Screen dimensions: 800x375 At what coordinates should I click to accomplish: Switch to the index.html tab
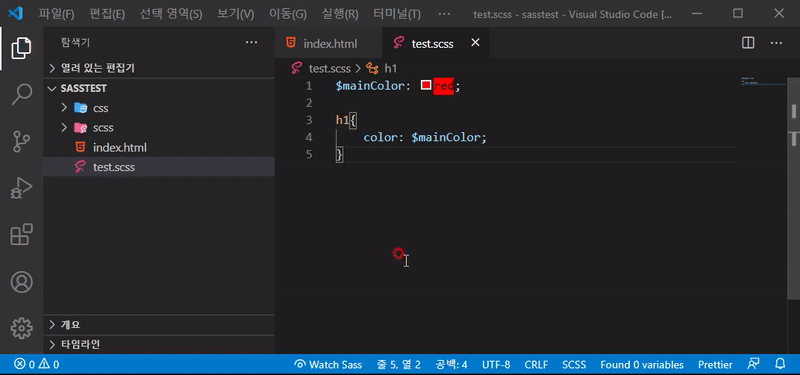click(x=328, y=43)
